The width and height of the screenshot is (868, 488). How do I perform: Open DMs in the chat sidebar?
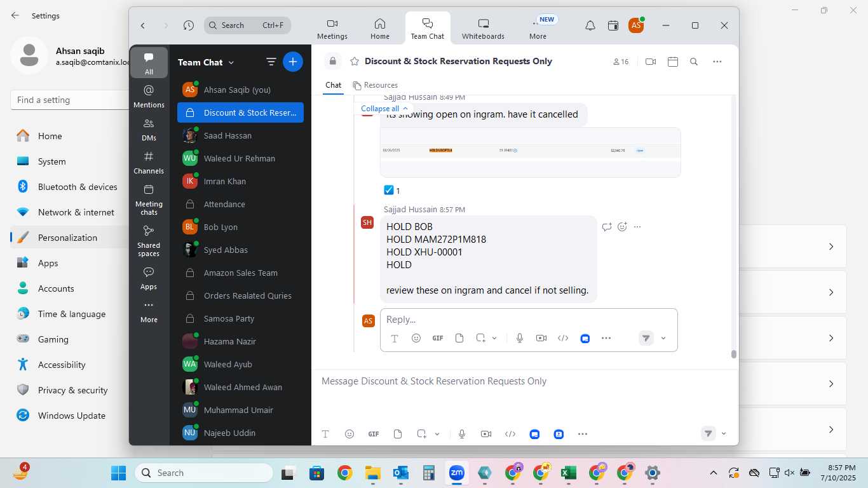[149, 129]
